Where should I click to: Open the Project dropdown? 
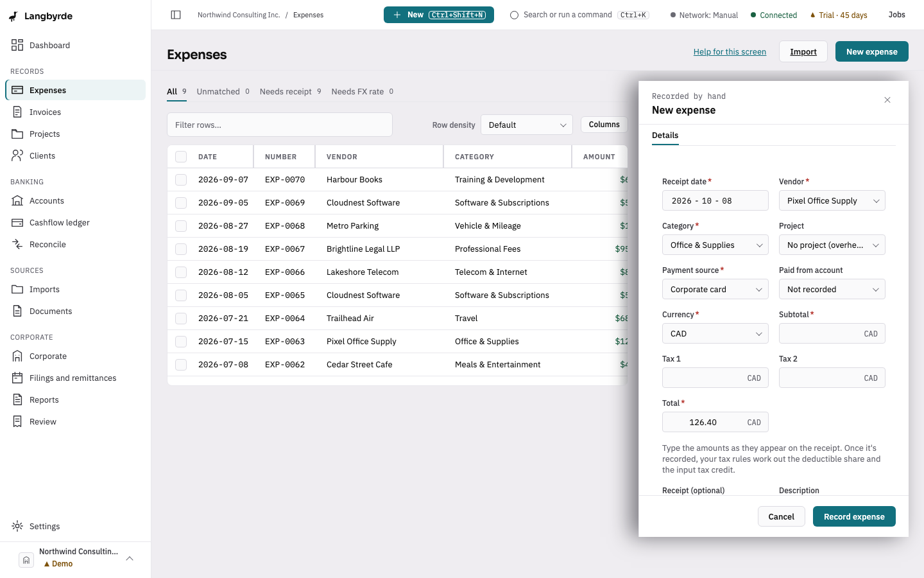point(832,245)
